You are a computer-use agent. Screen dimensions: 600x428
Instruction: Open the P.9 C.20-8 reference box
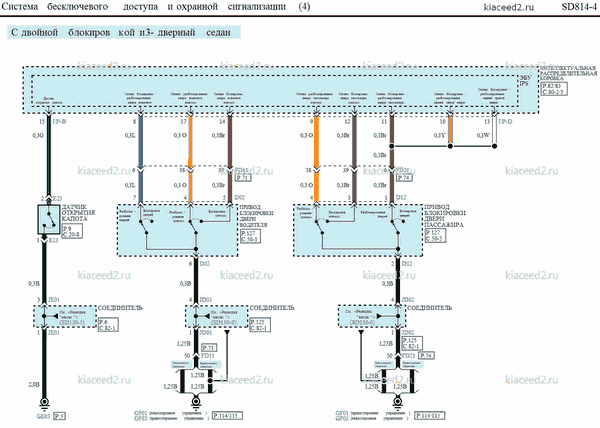click(x=72, y=231)
